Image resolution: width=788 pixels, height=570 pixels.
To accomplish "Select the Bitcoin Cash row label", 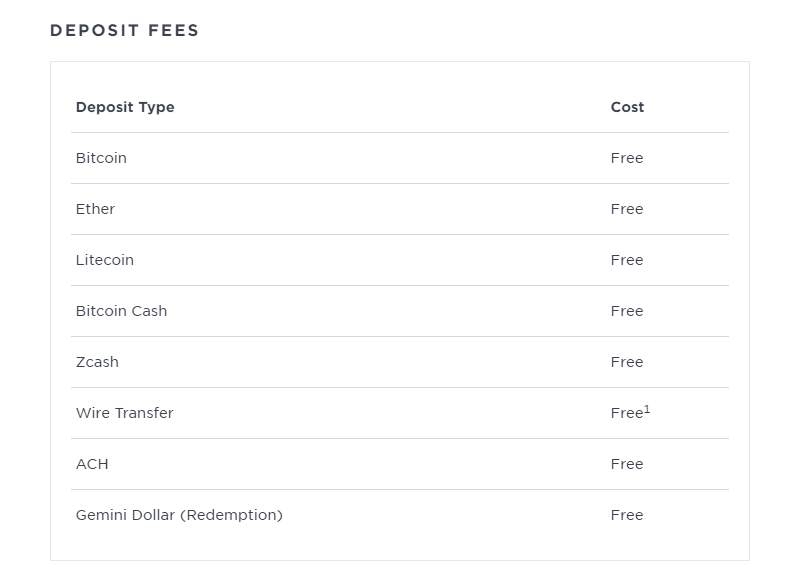I will pos(121,311).
